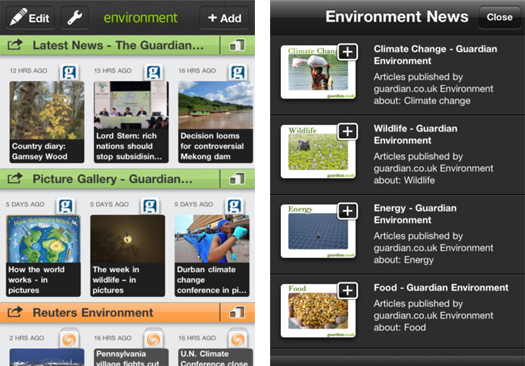Tap Reuters logo above Pennsylvania village story
525x366 pixels.
click(x=154, y=339)
